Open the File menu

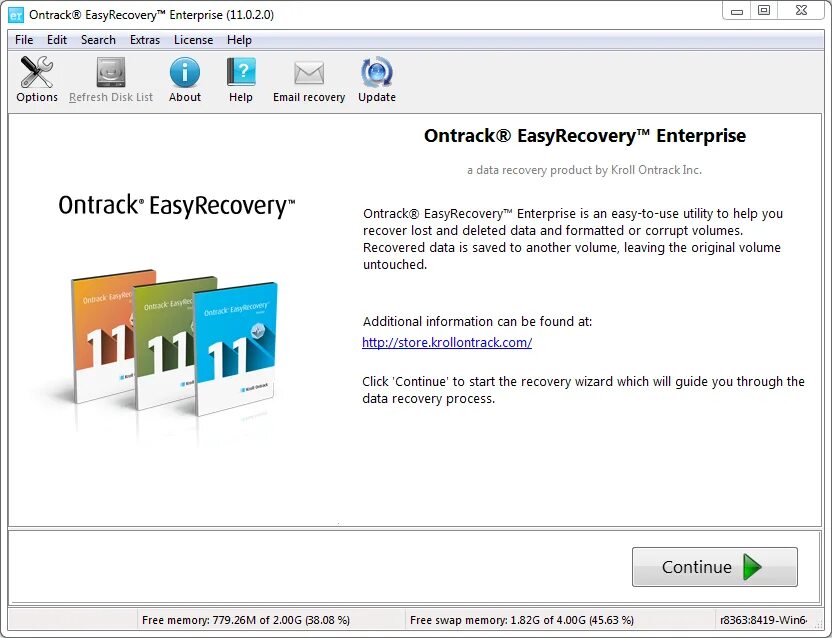point(24,40)
